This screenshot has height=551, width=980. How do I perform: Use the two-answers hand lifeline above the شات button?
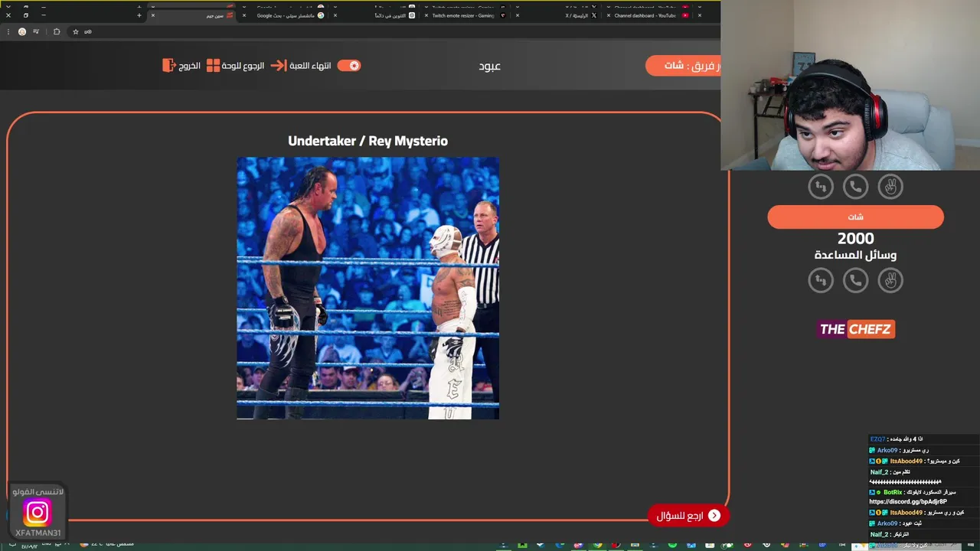(x=890, y=186)
